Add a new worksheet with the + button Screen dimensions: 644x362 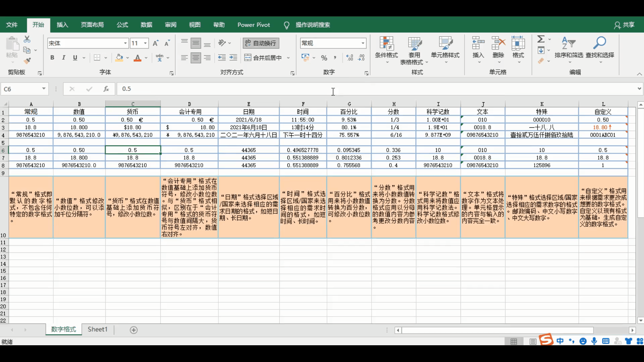[x=133, y=329]
